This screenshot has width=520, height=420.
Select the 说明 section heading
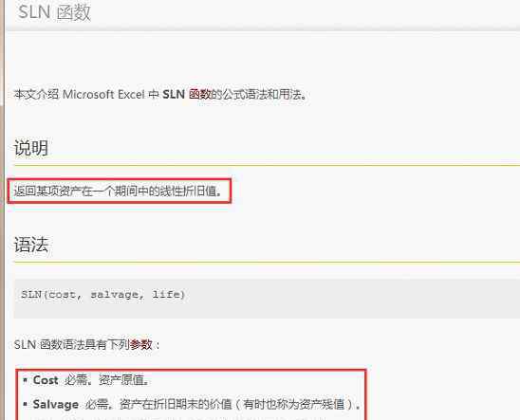point(31,148)
